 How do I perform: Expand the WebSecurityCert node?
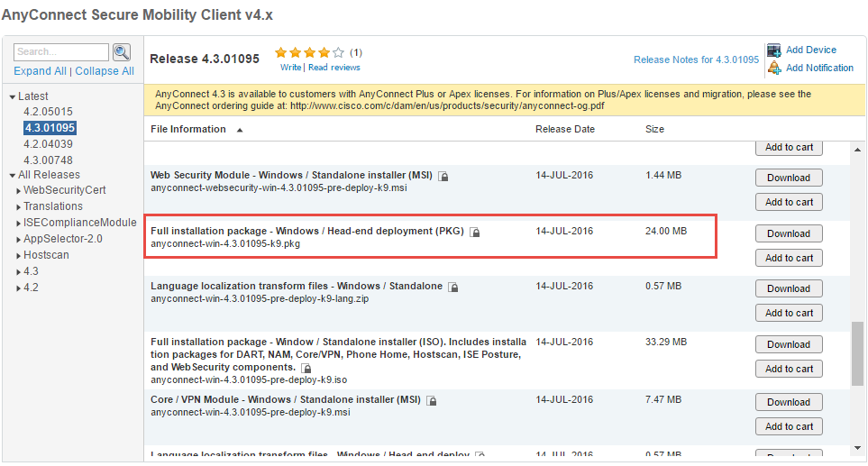[x=19, y=191]
